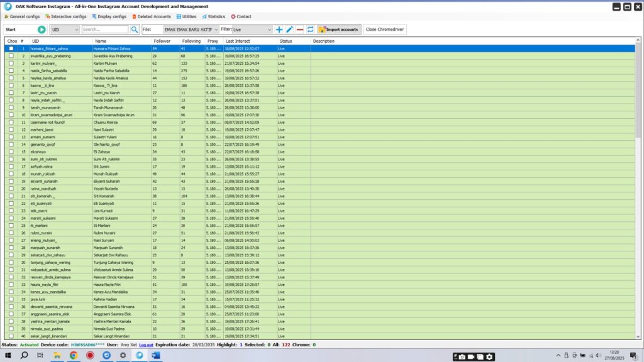Click the magnifier search icon beside Search field
This screenshot has width=644, height=362.
point(135,30)
